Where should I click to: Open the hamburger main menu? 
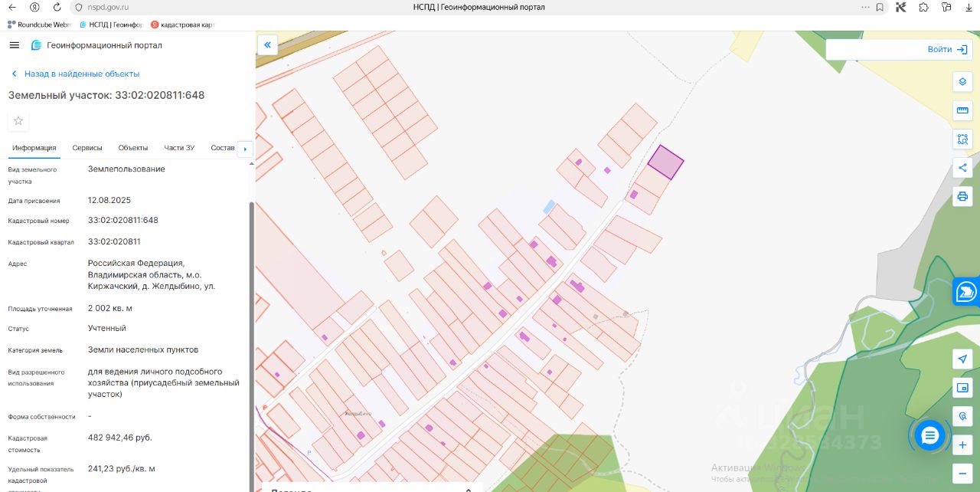14,45
